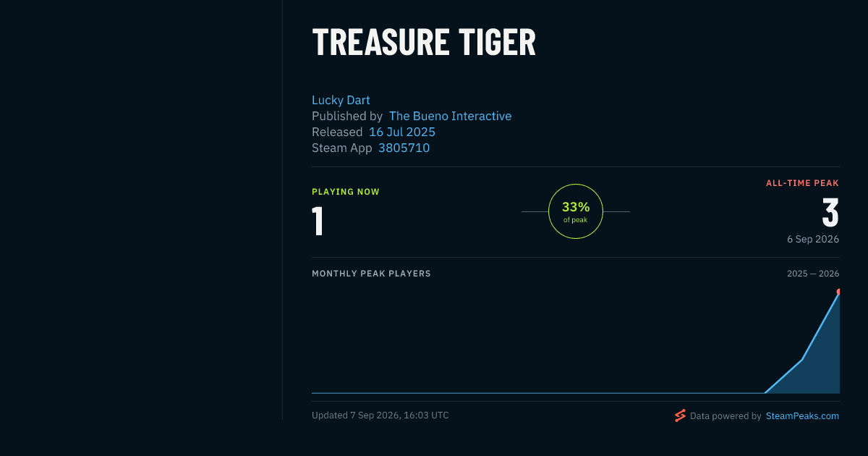This screenshot has height=456, width=868.
Task: Open the Lucky Dart developer link
Action: [x=341, y=100]
